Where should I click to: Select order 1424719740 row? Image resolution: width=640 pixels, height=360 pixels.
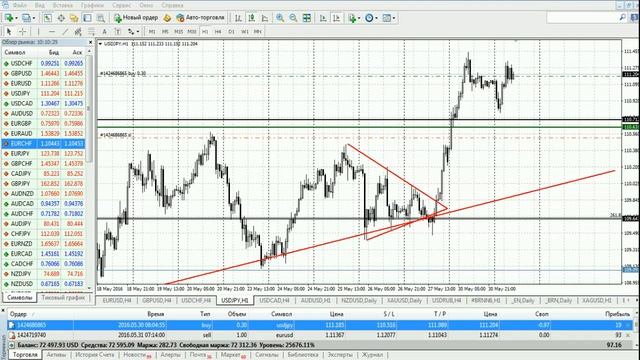320,335
